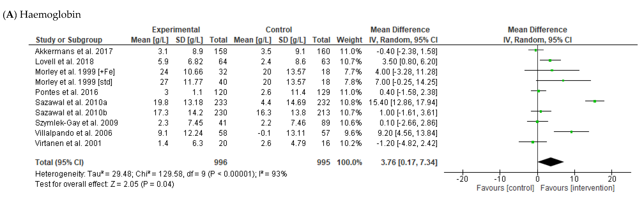The height and width of the screenshot is (198, 644).
Task: Click the Control group heading
Action: tap(279, 30)
